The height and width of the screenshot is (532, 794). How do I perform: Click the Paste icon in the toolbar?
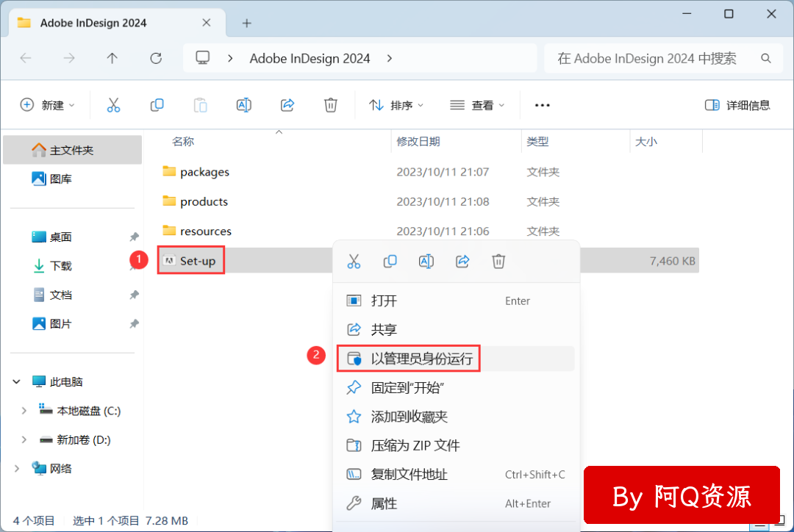tap(201, 105)
